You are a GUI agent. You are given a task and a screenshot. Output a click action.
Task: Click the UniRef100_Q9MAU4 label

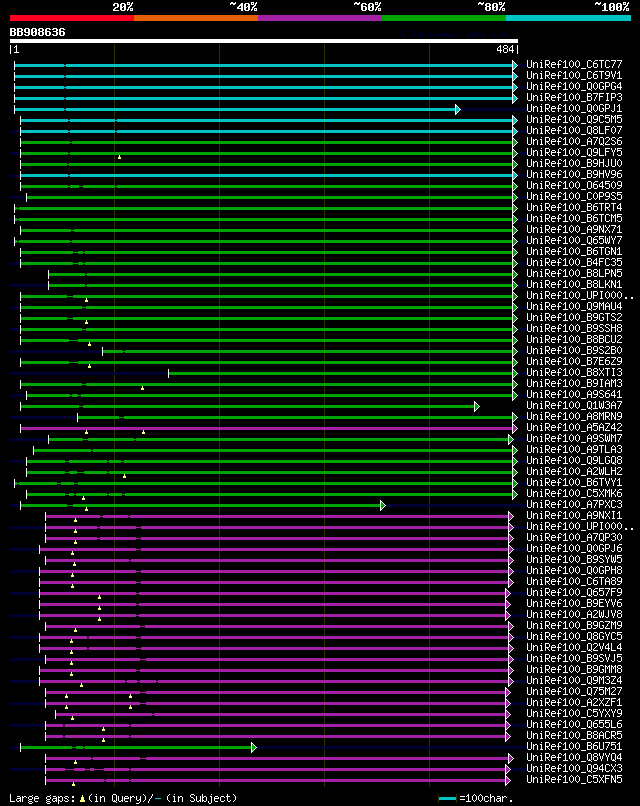coord(574,306)
